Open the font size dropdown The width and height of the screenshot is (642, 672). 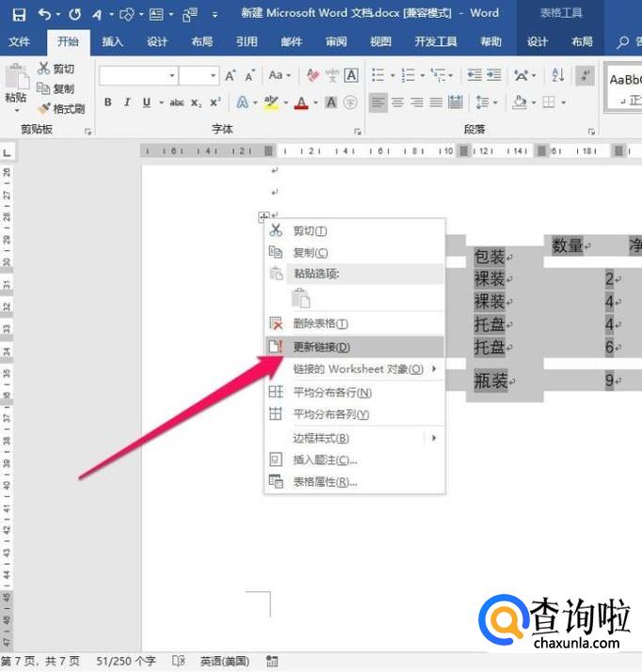coord(213,76)
